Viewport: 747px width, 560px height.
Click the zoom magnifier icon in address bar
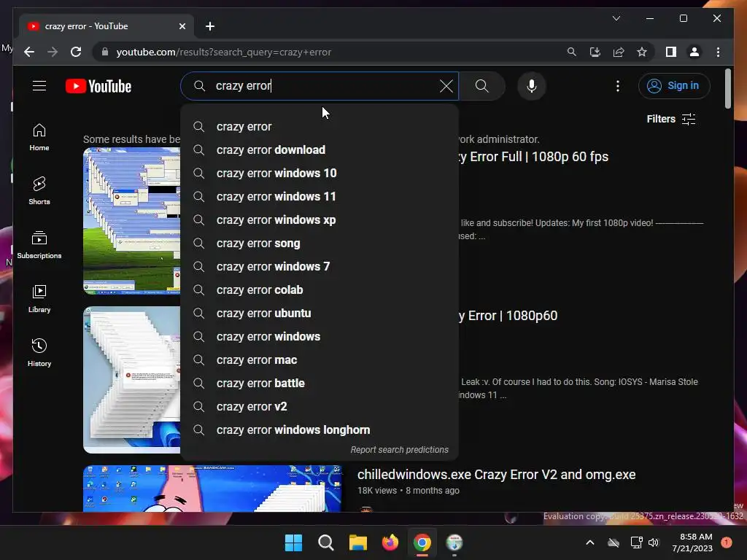pyautogui.click(x=571, y=52)
